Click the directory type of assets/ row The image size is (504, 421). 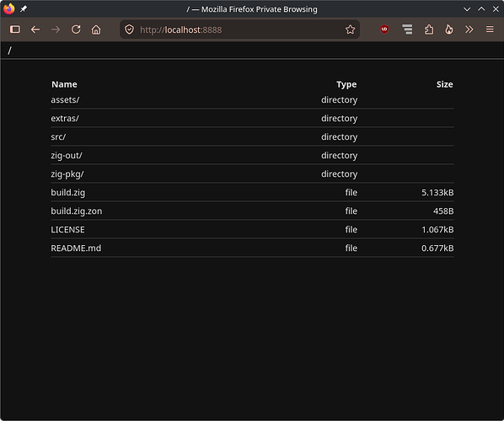(339, 100)
